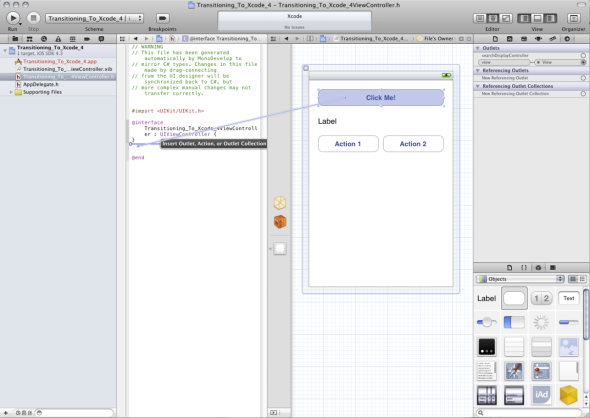The image size is (590, 418).
Task: Stop the running app with Stop button
Action: click(33, 18)
